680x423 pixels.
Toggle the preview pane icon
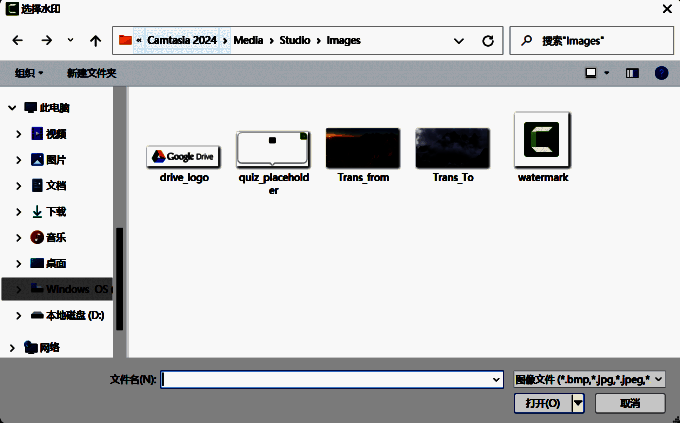[632, 73]
